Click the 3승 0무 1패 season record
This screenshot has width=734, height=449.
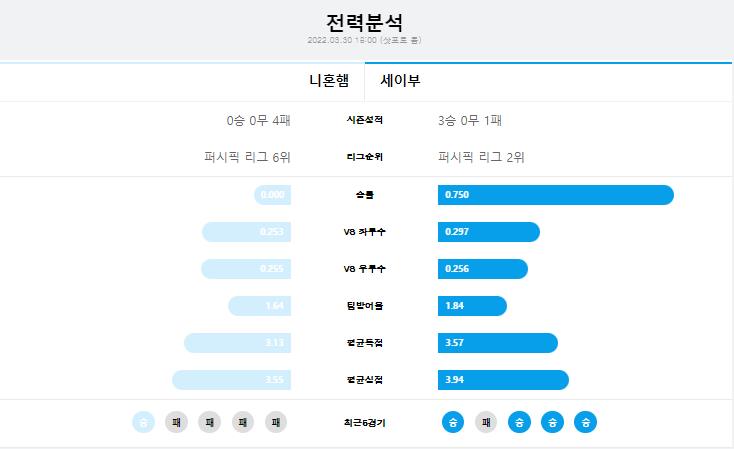pyautogui.click(x=470, y=120)
